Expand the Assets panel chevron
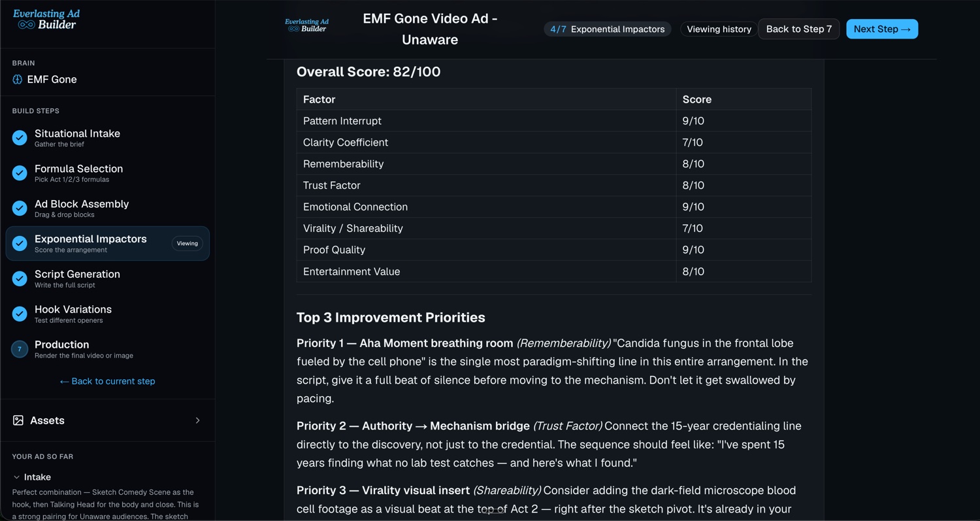 197,420
